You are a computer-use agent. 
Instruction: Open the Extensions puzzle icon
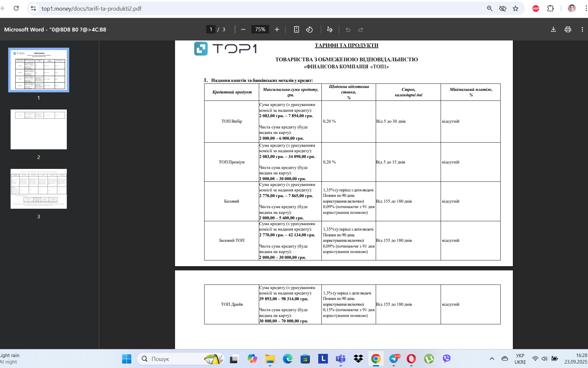click(550, 9)
